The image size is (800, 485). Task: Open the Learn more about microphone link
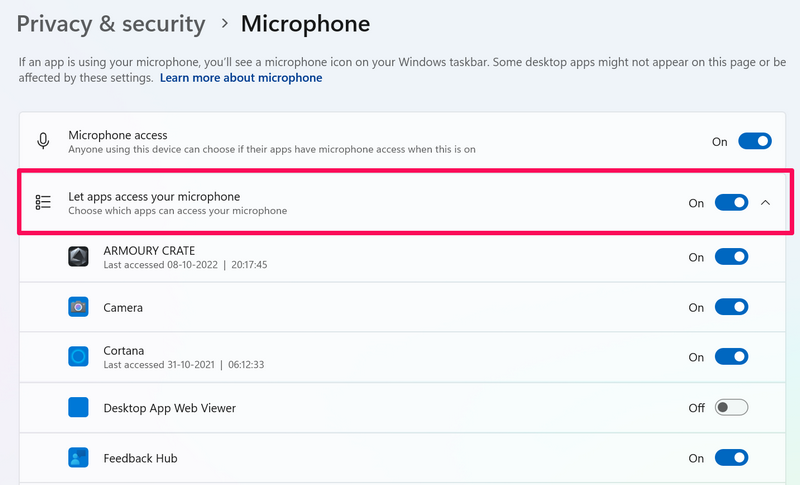point(241,78)
